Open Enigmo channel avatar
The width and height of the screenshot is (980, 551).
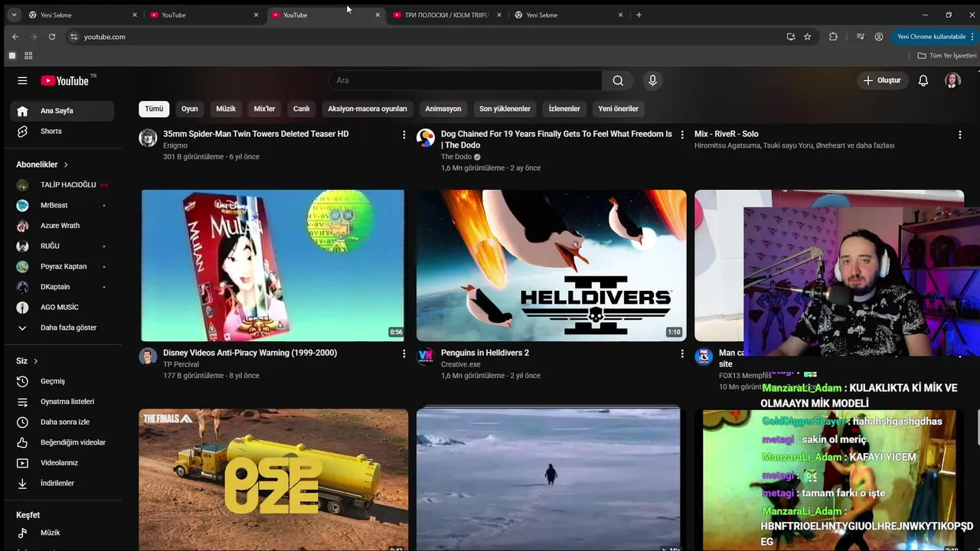coord(148,138)
